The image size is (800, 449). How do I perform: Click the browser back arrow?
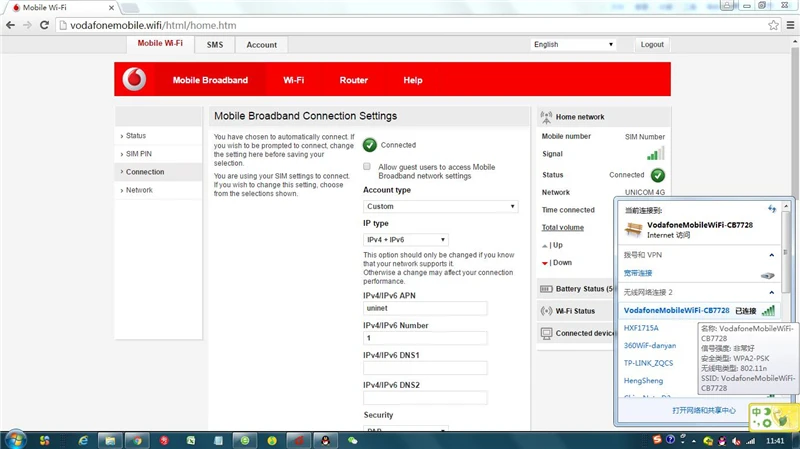coord(10,25)
